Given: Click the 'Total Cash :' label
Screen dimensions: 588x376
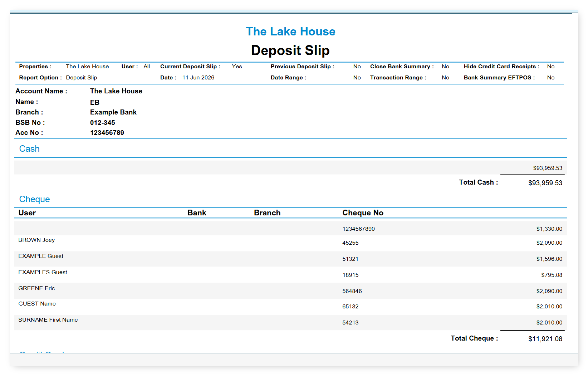Looking at the screenshot, I should [x=478, y=182].
